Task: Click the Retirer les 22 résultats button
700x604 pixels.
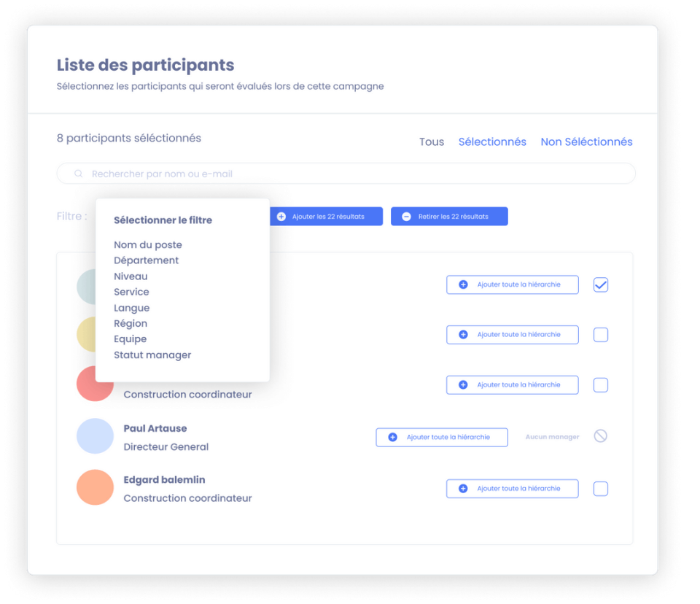Action: pos(449,216)
